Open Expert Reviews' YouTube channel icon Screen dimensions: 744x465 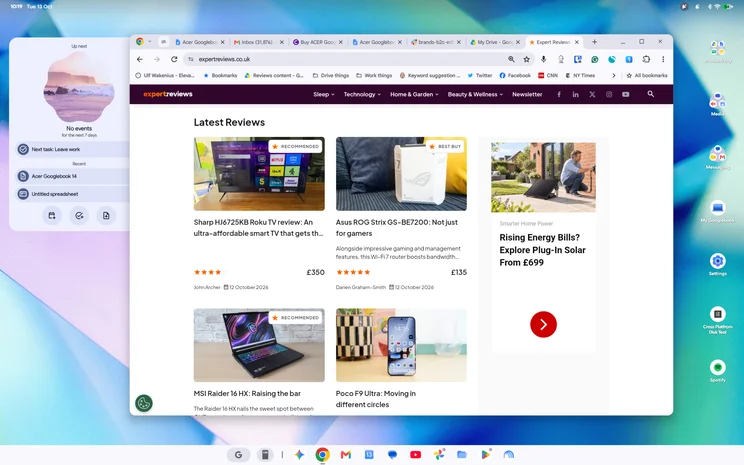[x=626, y=94]
